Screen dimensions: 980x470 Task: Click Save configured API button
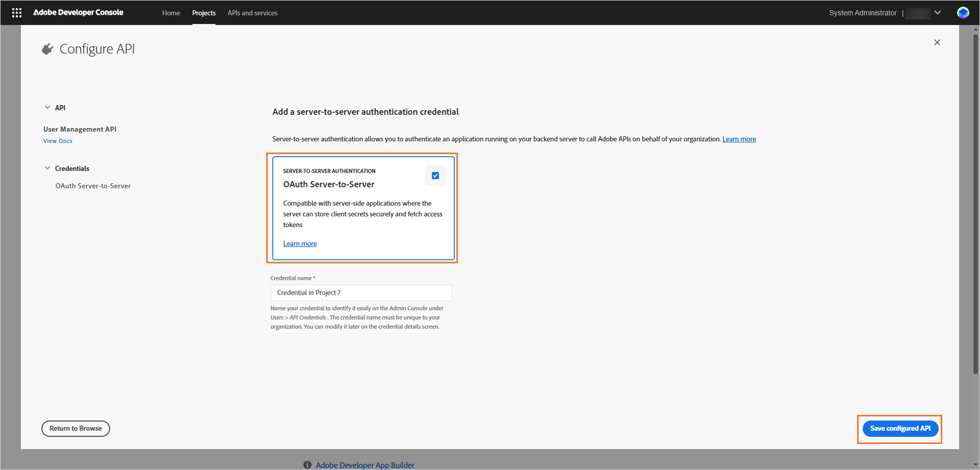click(900, 429)
